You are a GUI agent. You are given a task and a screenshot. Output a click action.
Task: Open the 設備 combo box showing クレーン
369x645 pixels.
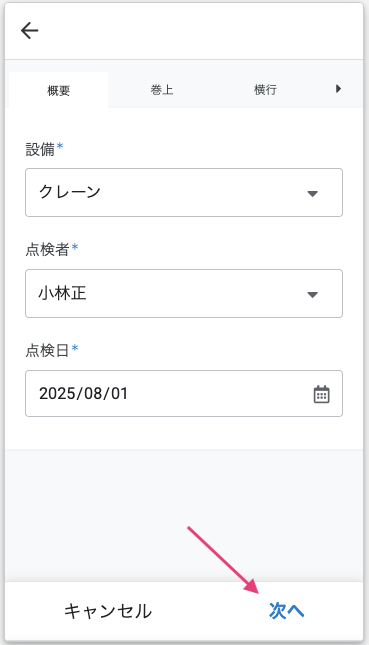(x=184, y=193)
